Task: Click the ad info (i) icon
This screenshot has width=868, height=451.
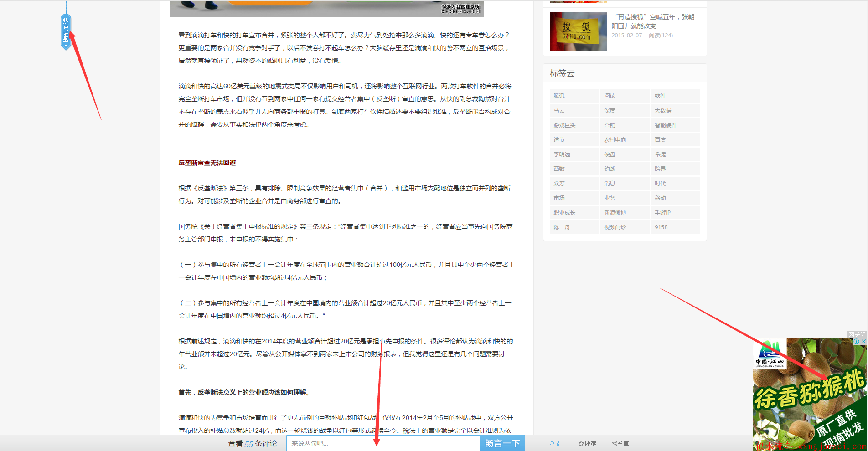Action: 857,341
